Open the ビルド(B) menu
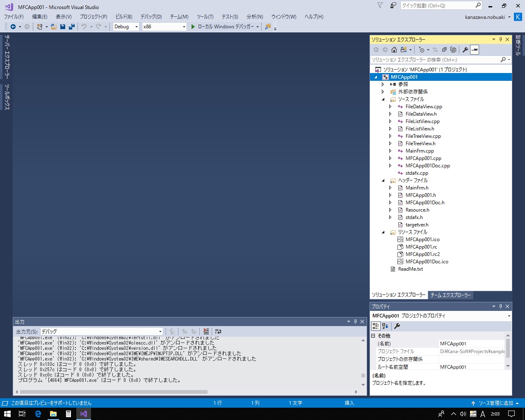This screenshot has height=420, width=525. click(123, 17)
